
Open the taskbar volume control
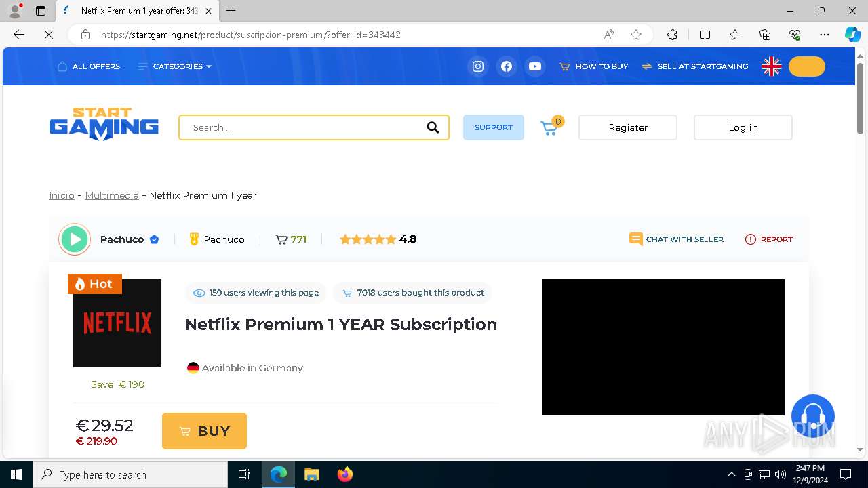coord(781,474)
